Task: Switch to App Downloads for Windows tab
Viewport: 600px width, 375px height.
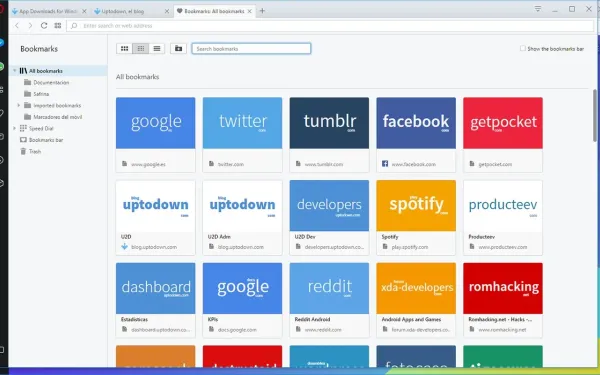Action: [48, 11]
